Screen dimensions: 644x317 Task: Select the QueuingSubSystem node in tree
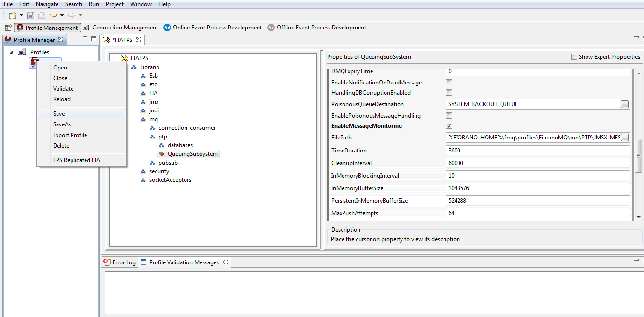pos(192,154)
